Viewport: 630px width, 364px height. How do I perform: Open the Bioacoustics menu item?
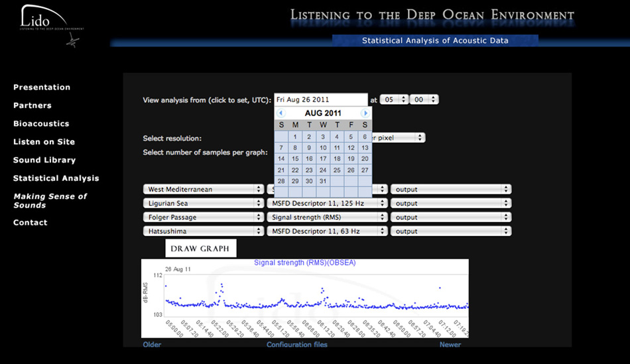click(41, 124)
